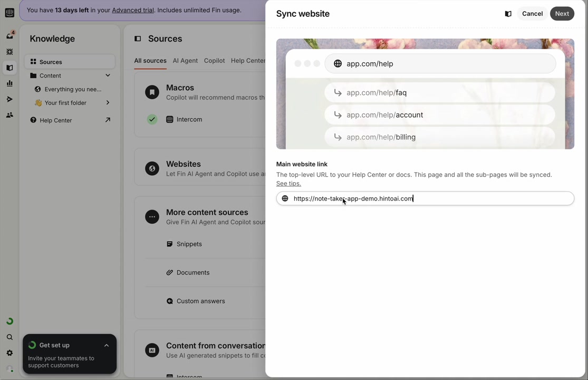588x380 pixels.
Task: Open Contacts people icon
Action: (9, 115)
